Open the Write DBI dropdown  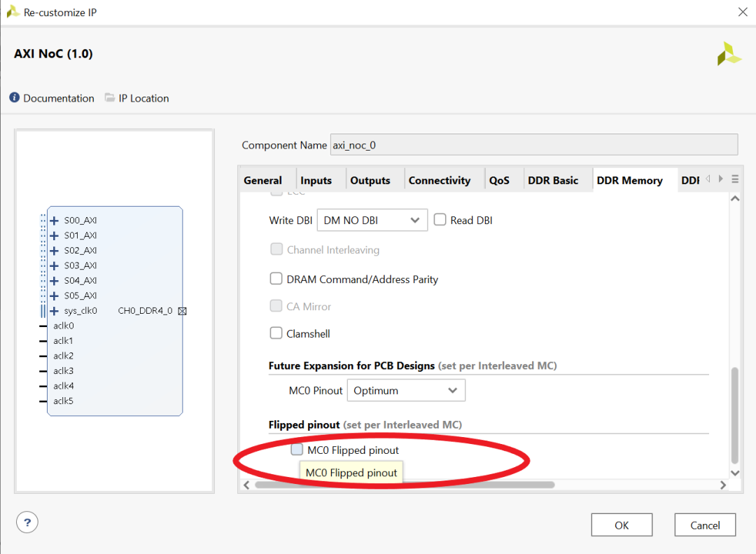(x=372, y=220)
